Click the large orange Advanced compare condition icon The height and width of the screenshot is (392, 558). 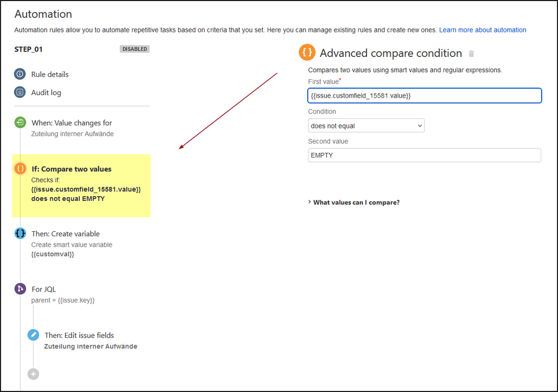(307, 52)
